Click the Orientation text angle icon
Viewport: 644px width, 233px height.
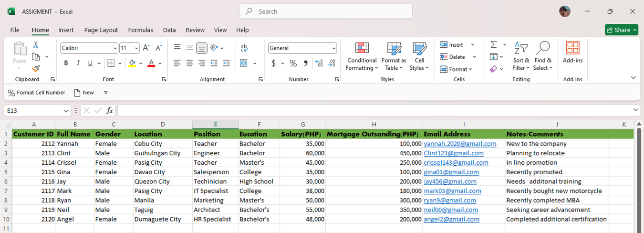[x=214, y=48]
